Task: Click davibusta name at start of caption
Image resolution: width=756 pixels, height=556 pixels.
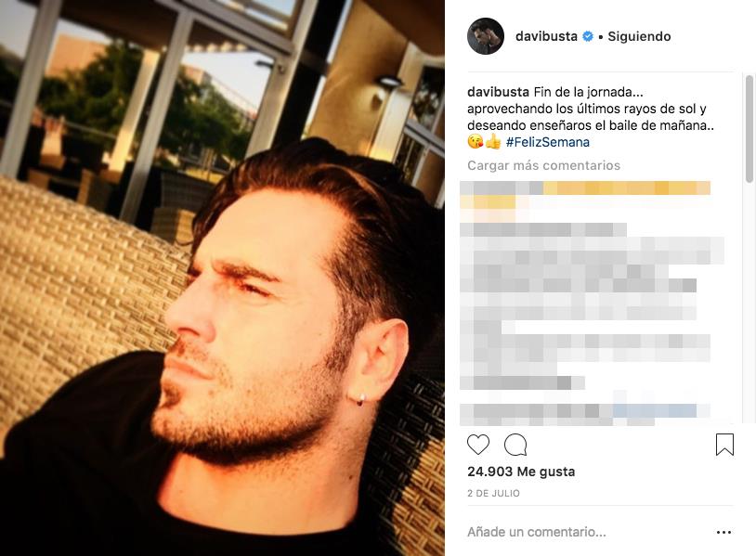Action: click(x=498, y=92)
